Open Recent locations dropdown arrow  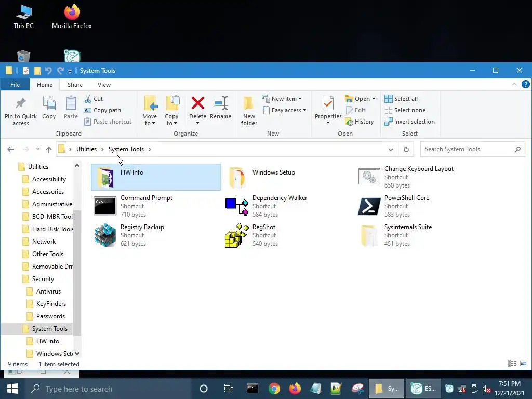37,149
